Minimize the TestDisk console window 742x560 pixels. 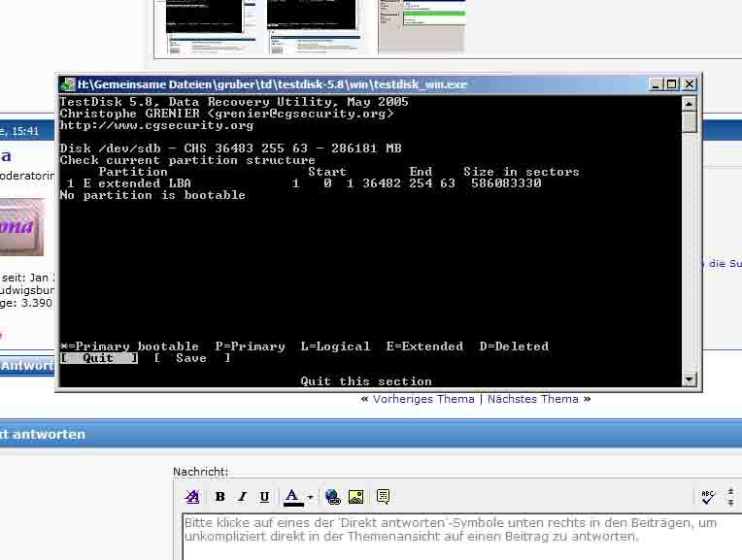656,84
